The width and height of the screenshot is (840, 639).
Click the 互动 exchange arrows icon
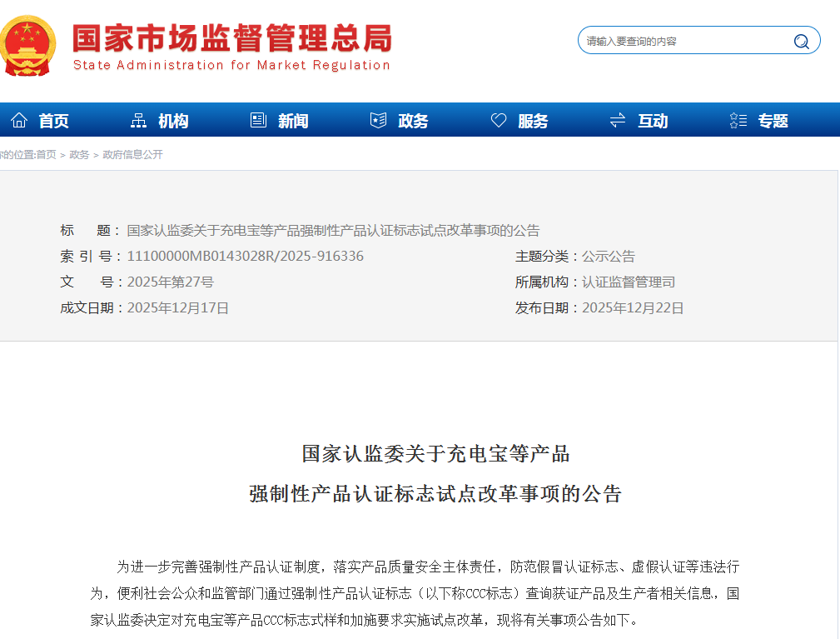616,119
